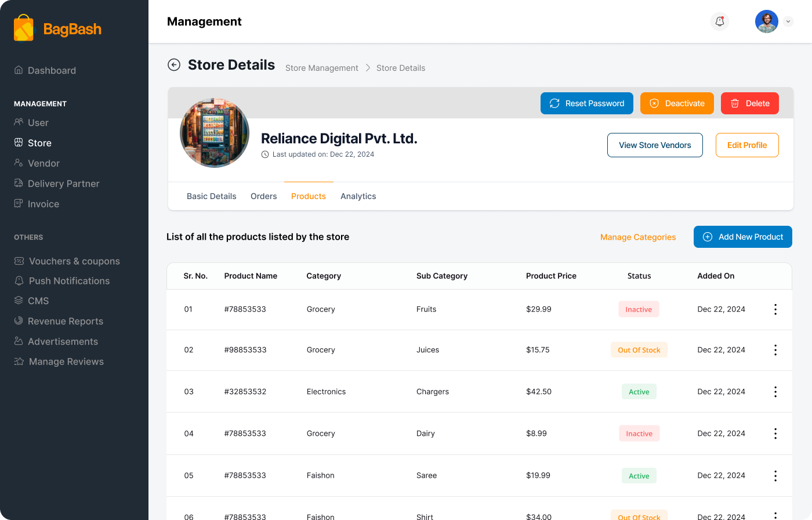Click the store profile picture thumbnail
The height and width of the screenshot is (520, 812).
coord(215,133)
